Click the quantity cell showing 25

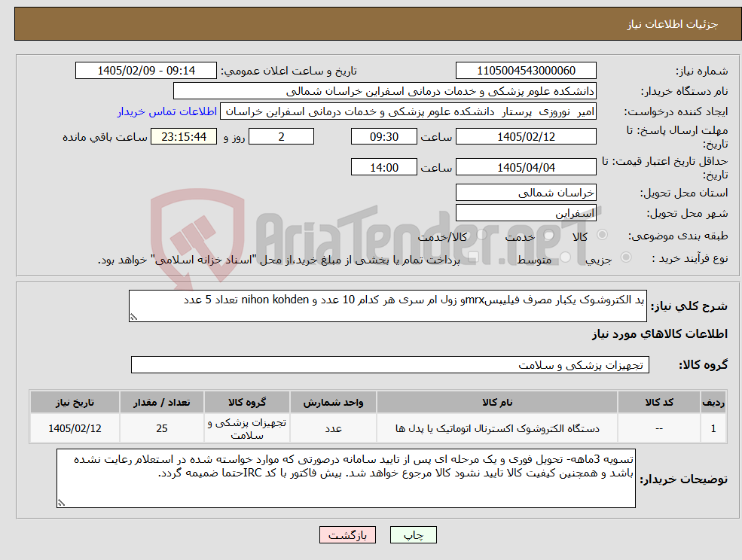coord(162,428)
